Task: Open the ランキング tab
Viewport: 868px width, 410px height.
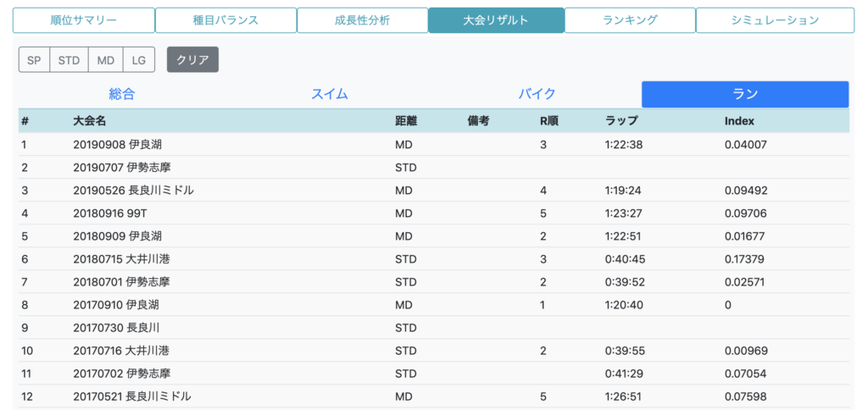Action: 630,20
